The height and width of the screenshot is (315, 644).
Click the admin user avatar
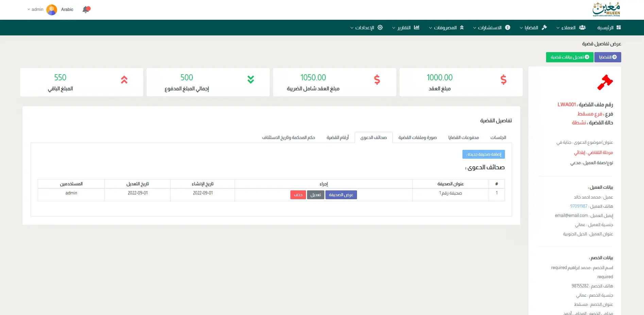click(52, 10)
